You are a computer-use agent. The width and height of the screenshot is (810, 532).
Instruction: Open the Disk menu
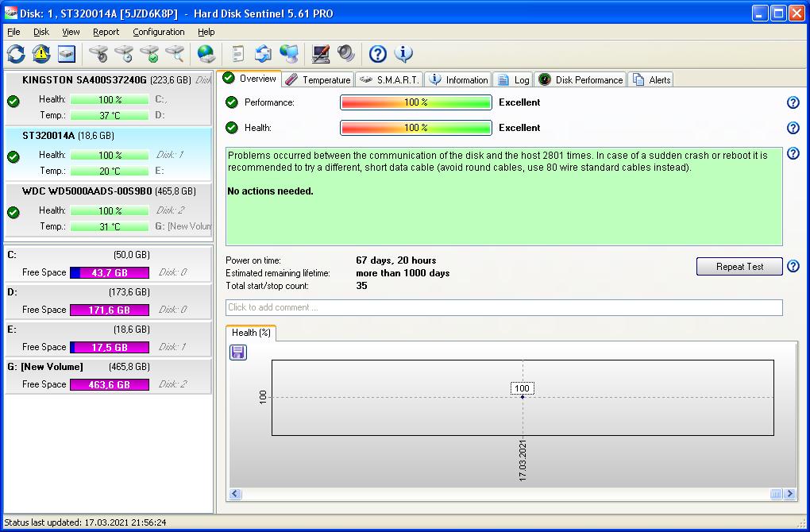click(x=41, y=32)
